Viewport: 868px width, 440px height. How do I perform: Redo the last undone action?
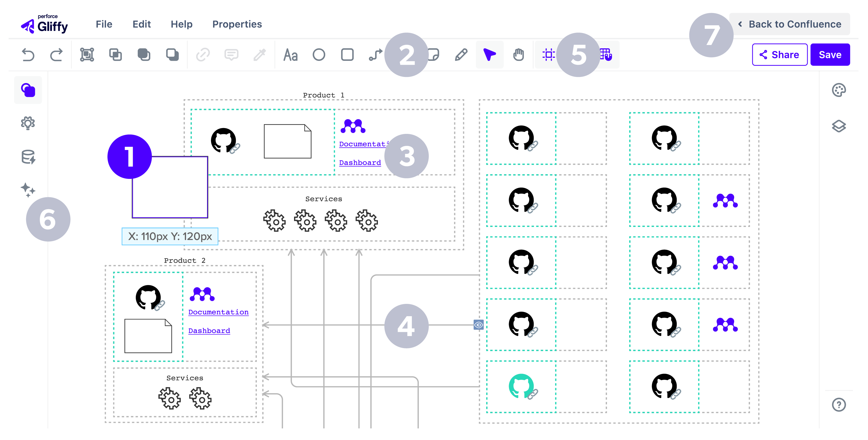click(56, 55)
